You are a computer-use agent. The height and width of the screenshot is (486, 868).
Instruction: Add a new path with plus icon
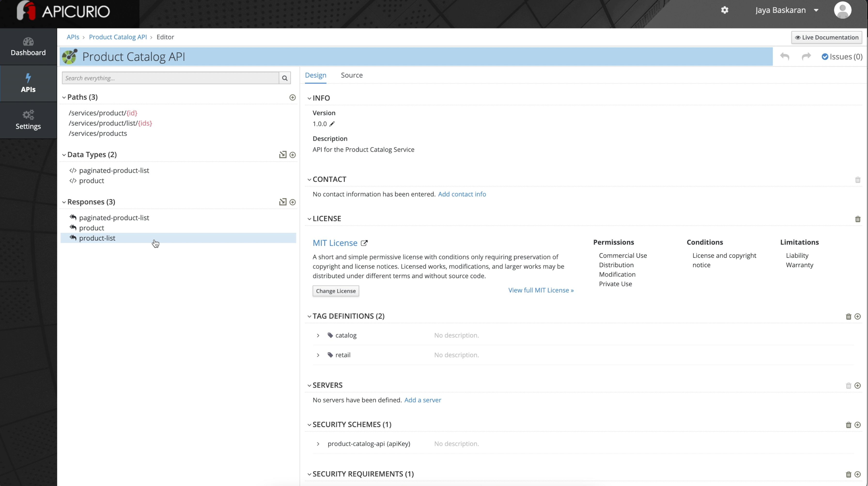(293, 97)
